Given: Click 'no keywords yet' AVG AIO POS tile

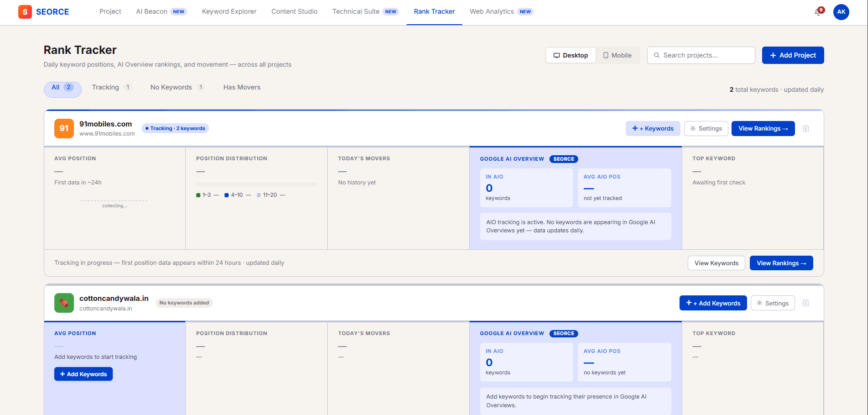Looking at the screenshot, I should [624, 362].
